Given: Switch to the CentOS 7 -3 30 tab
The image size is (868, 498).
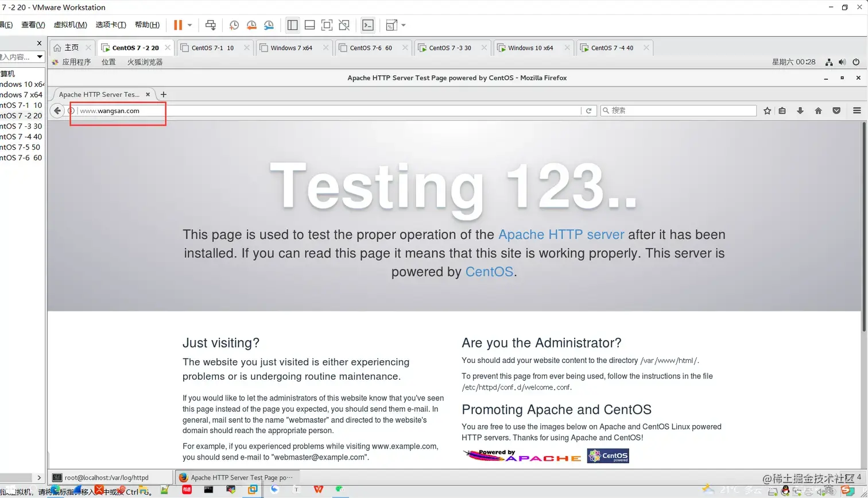Looking at the screenshot, I should [450, 48].
